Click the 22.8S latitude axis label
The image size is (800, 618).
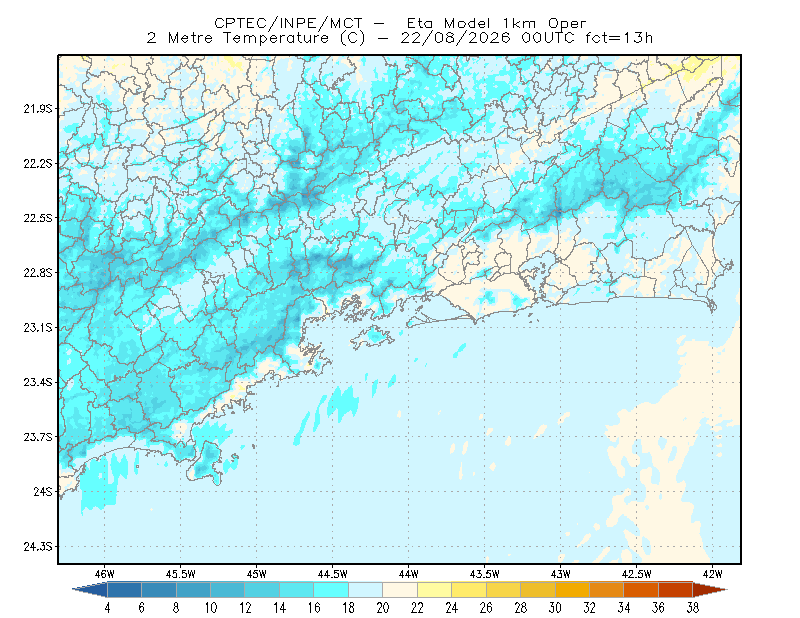pos(38,273)
